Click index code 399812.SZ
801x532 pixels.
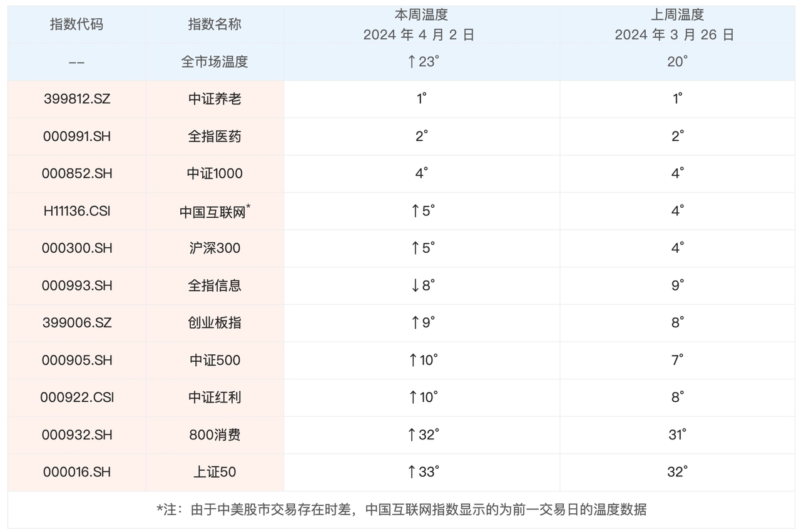coord(76,99)
